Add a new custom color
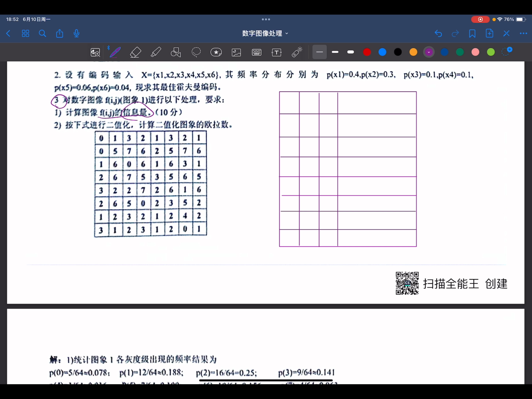532x399 pixels. tap(507, 52)
